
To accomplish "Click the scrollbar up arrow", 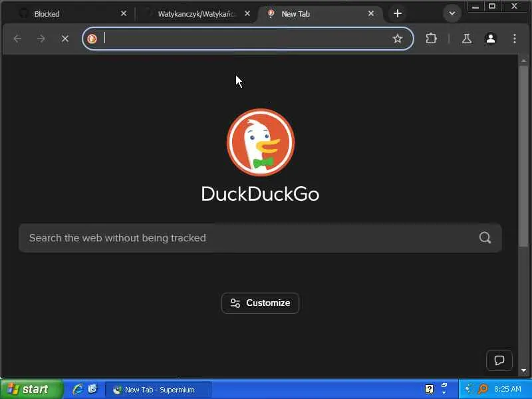I will point(523,61).
